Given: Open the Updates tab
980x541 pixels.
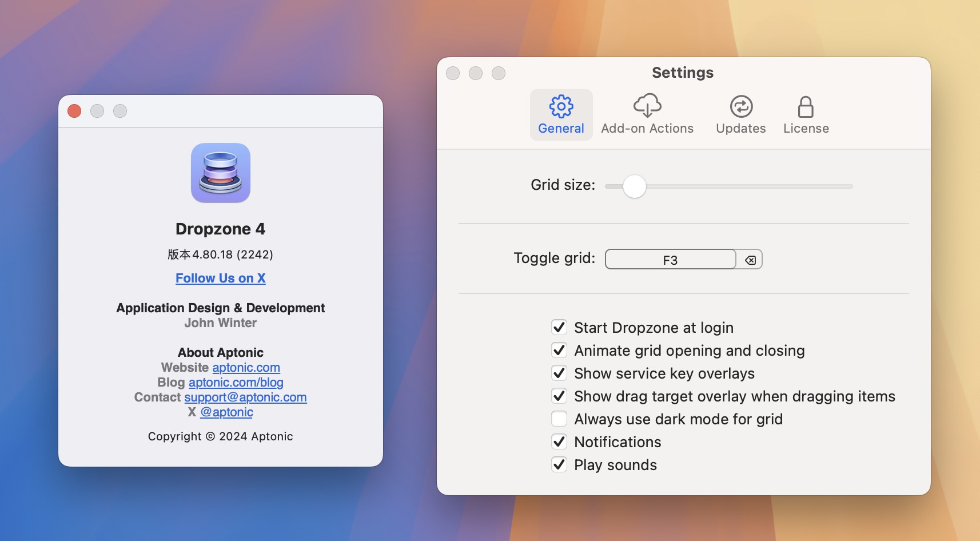Looking at the screenshot, I should tap(741, 115).
